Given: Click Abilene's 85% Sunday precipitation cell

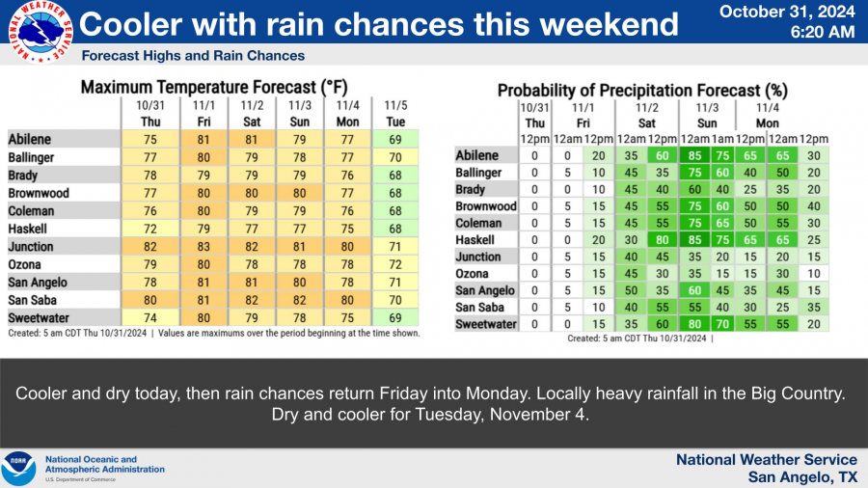Looking at the screenshot, I should (693, 155).
